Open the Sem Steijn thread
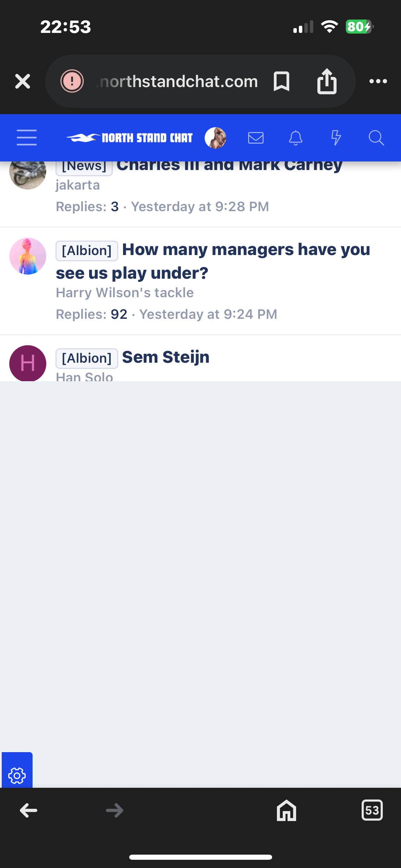 (x=166, y=357)
